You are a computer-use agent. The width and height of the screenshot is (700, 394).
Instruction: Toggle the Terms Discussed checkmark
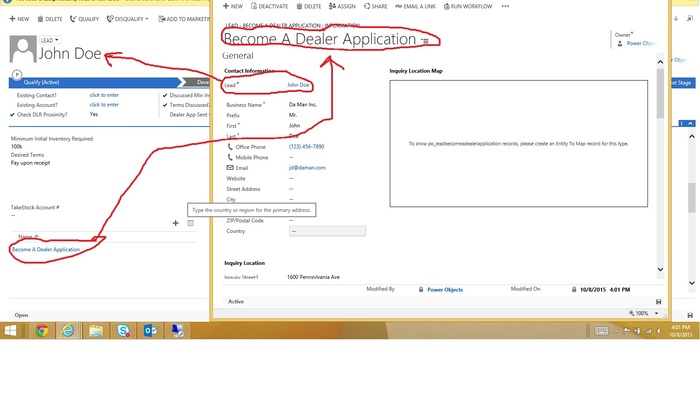coord(165,105)
